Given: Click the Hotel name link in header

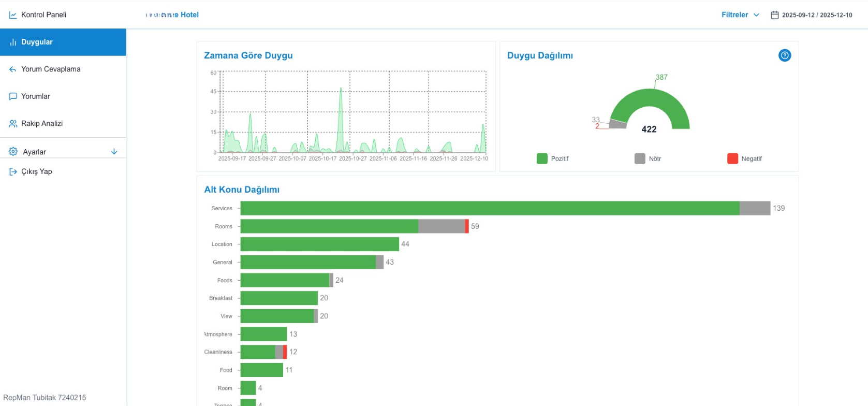Looking at the screenshot, I should coord(172,15).
